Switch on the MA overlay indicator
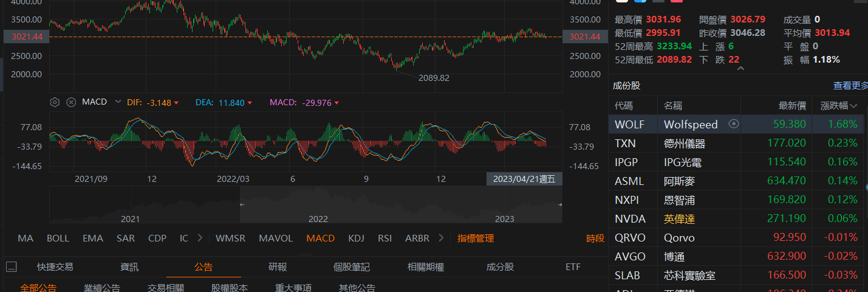Image resolution: width=868 pixels, height=292 pixels. click(x=26, y=238)
